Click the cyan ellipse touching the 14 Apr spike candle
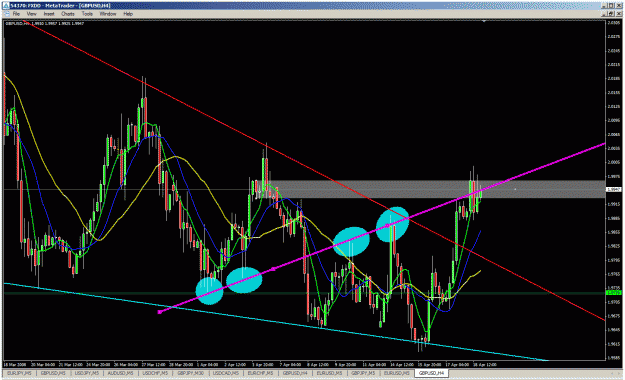Viewport: 625px width, 380px height. coord(393,224)
